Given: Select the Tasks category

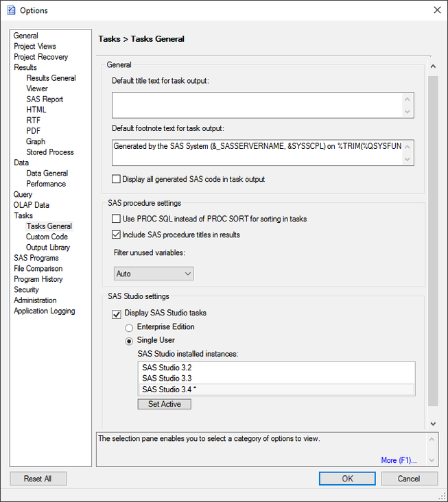Looking at the screenshot, I should pyautogui.click(x=23, y=215).
